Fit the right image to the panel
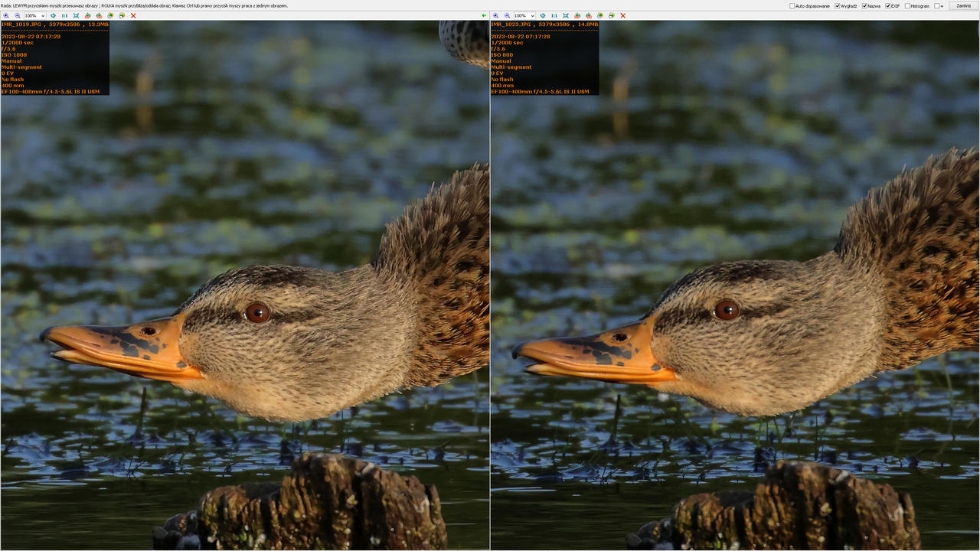980x551 pixels. 565,15
